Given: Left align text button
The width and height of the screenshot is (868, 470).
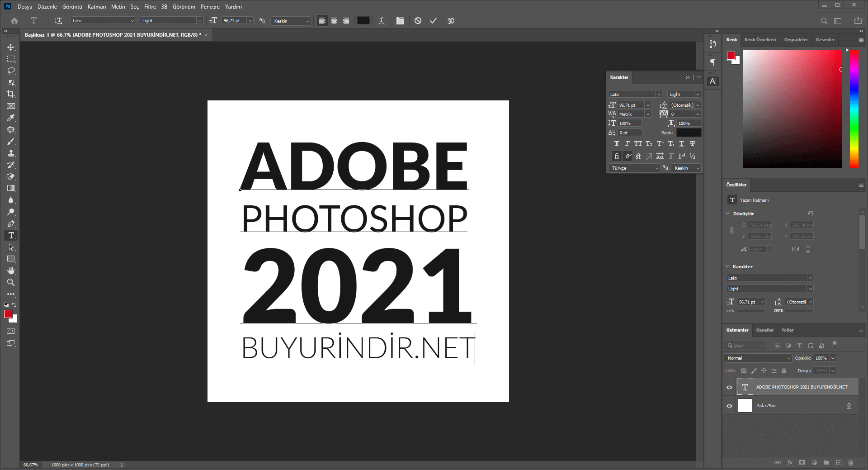Looking at the screenshot, I should (322, 21).
